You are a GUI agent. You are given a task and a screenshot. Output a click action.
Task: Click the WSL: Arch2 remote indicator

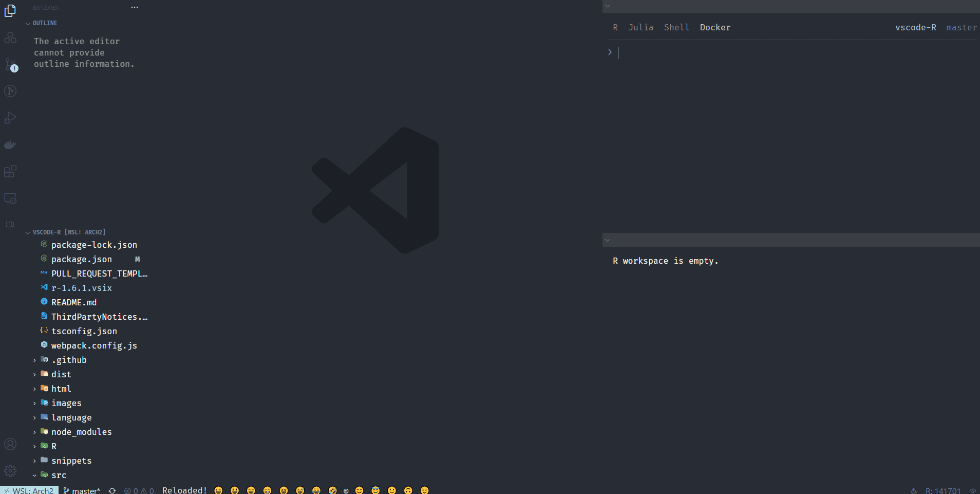[x=29, y=490]
